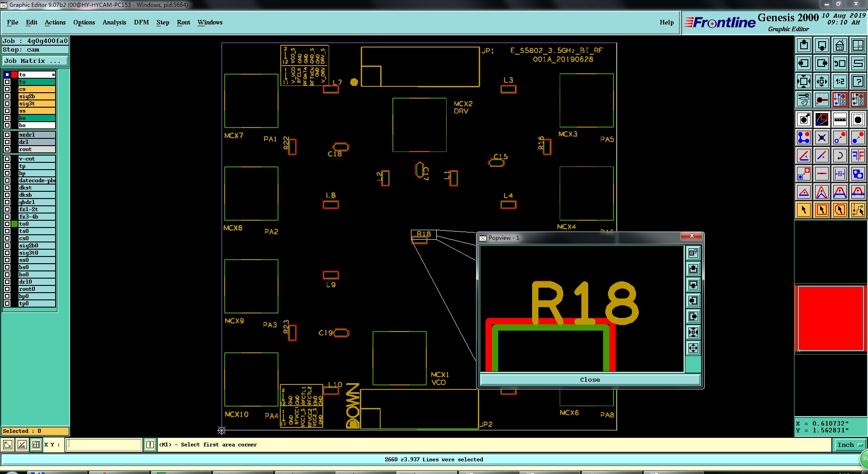Click the large red overview panel
The height and width of the screenshot is (474, 868).
pyautogui.click(x=831, y=318)
